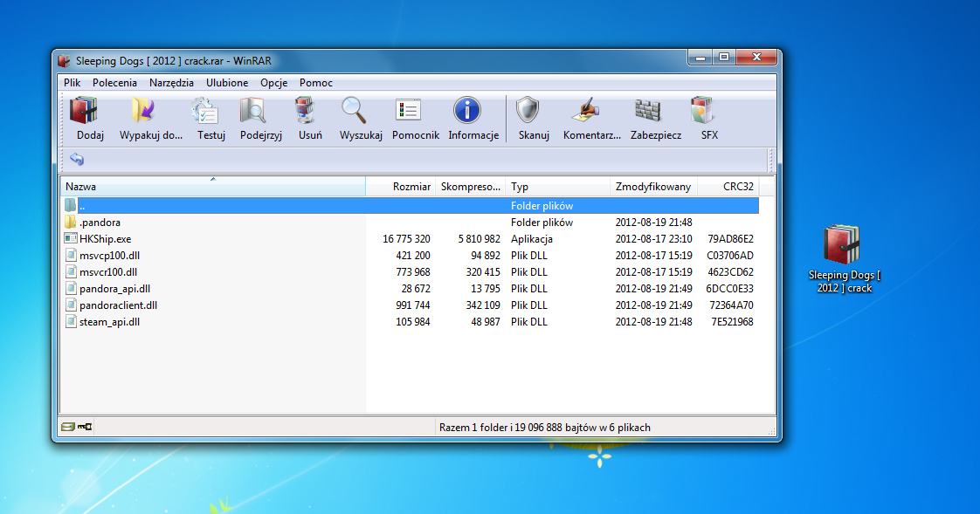The height and width of the screenshot is (514, 980).
Task: Click the Dodaj (add) toolbar icon
Action: point(85,111)
